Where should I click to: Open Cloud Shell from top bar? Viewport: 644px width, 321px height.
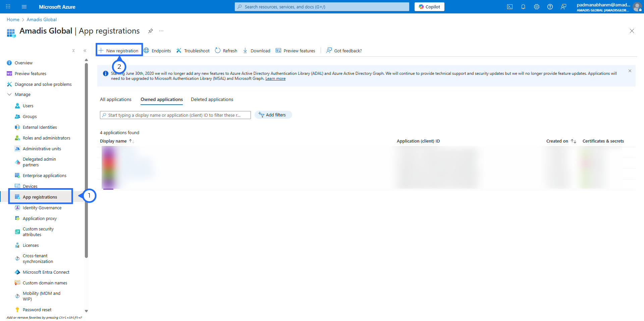(509, 7)
